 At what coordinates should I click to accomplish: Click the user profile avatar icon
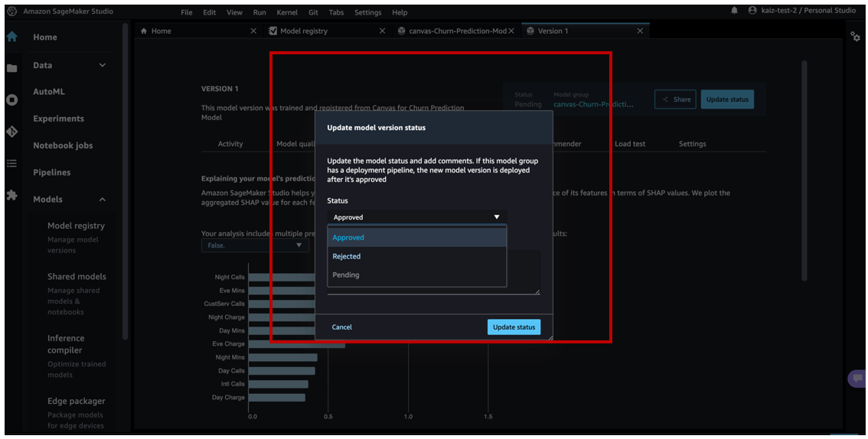pos(752,11)
